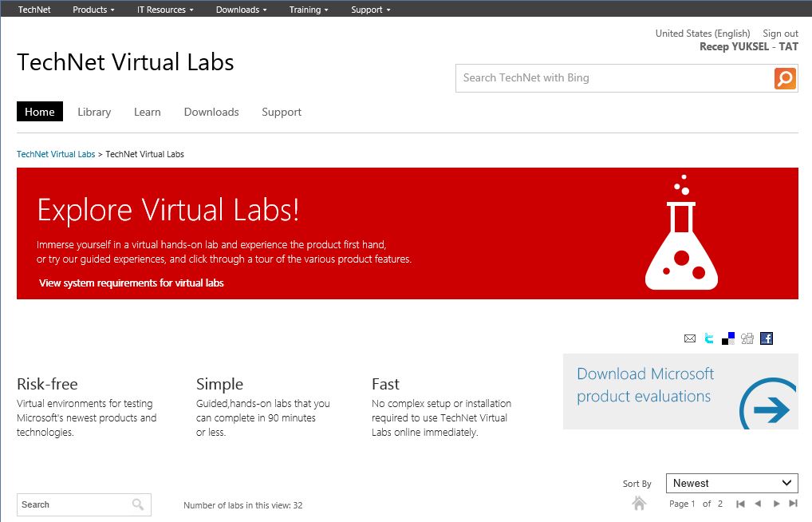Click the current TechNet Virtual Labs breadcrumb text
This screenshot has height=522, width=812.
[x=145, y=154]
